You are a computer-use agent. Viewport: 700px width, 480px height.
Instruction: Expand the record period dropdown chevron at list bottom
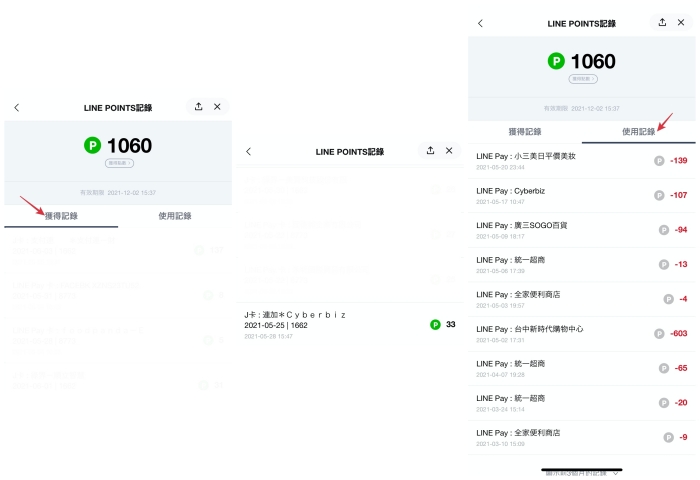616,473
